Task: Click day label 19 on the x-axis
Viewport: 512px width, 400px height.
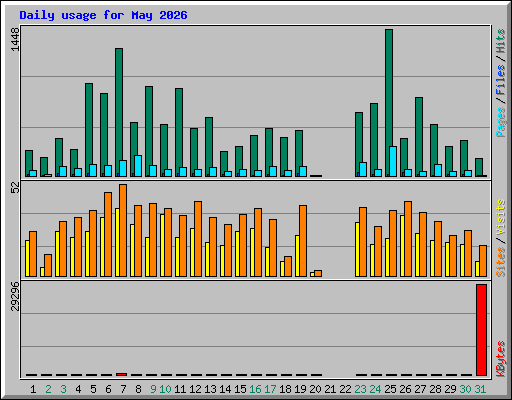Action: 300,389
